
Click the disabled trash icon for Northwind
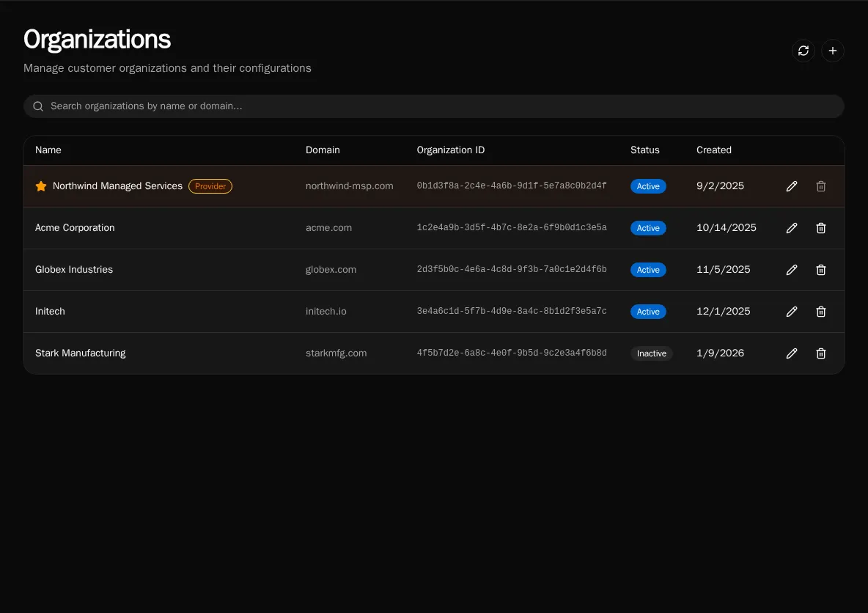(x=821, y=186)
